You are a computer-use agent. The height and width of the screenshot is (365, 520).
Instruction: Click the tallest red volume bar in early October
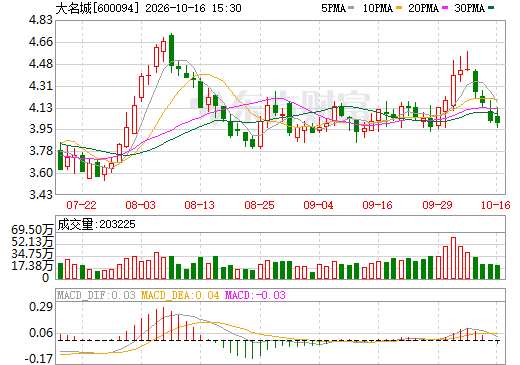point(453,258)
